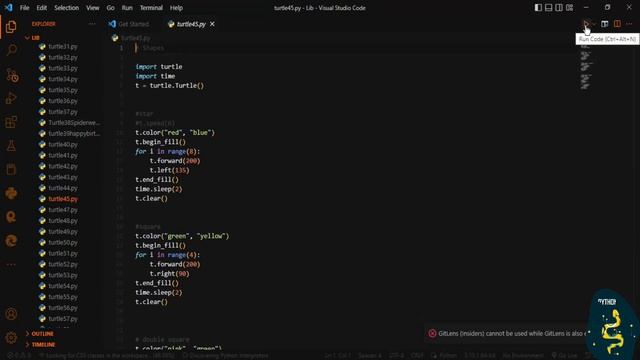This screenshot has width=640, height=360.
Task: Open turtle40.py in explorer
Action: coord(63,144)
